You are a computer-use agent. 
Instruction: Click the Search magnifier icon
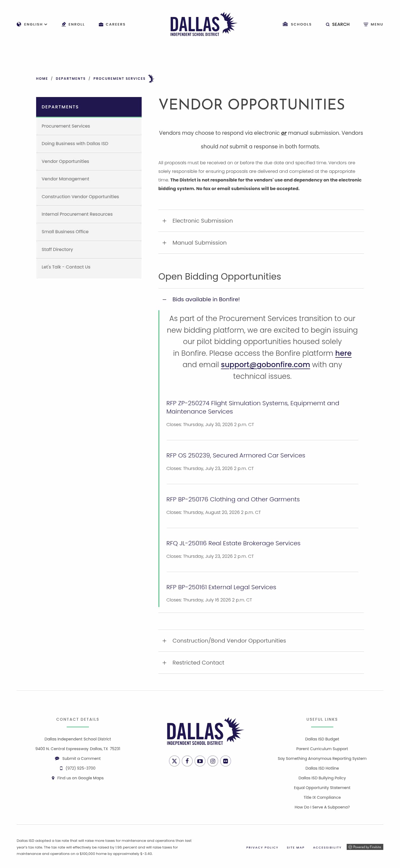click(x=327, y=24)
